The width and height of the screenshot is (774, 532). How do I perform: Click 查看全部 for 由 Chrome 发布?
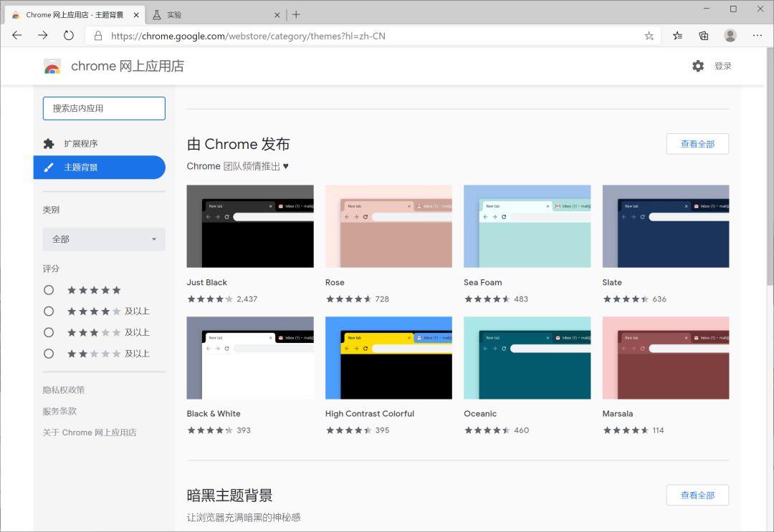pos(697,144)
